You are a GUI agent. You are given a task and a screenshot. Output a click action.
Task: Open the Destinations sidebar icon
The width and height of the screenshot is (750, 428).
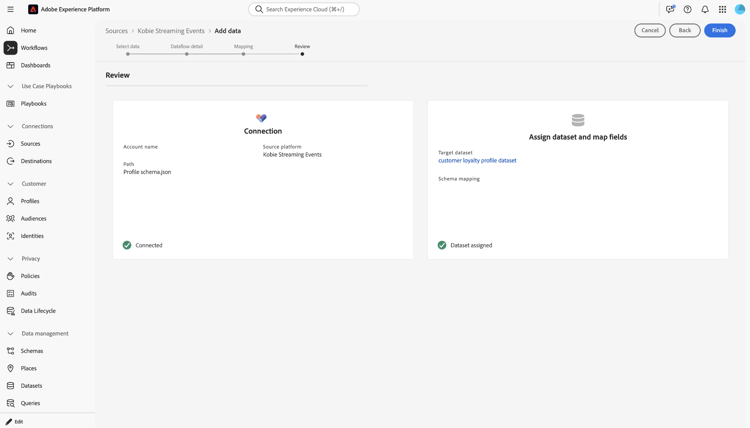pyautogui.click(x=10, y=161)
